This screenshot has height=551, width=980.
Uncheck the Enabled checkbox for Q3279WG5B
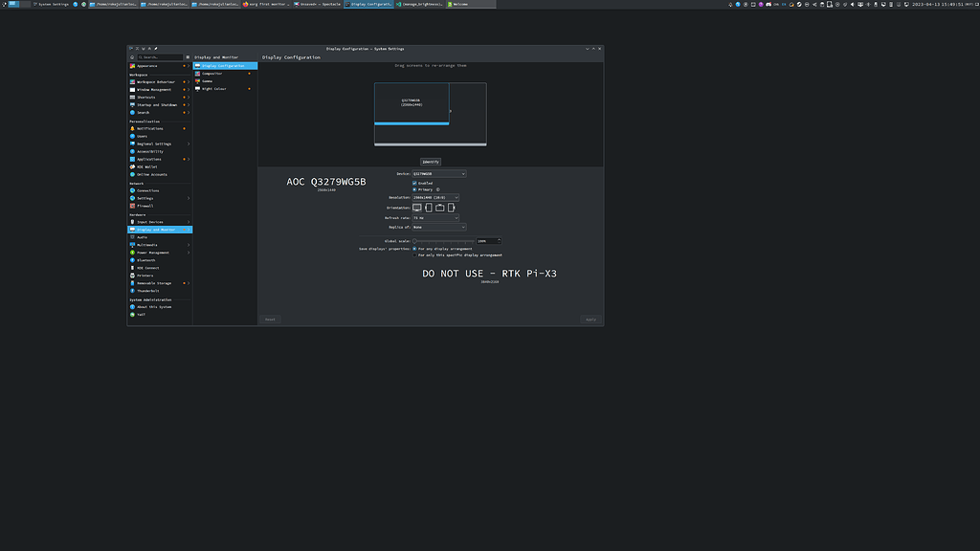tap(414, 183)
